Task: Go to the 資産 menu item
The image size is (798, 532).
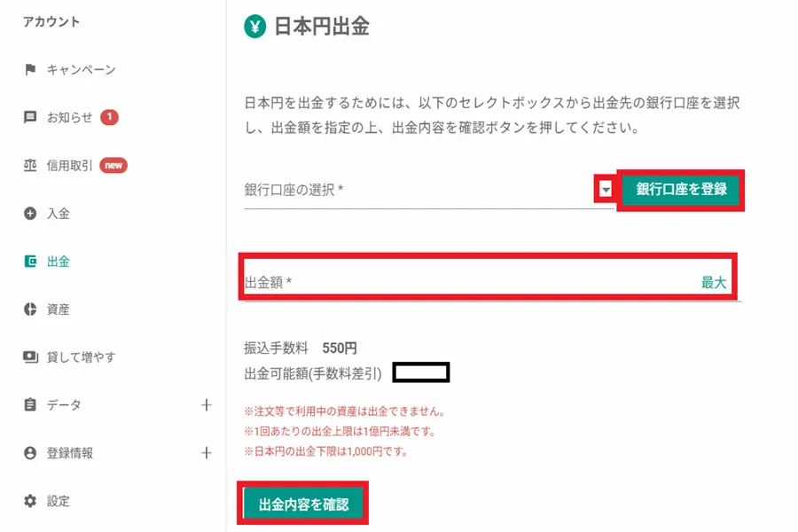Action: (x=59, y=309)
